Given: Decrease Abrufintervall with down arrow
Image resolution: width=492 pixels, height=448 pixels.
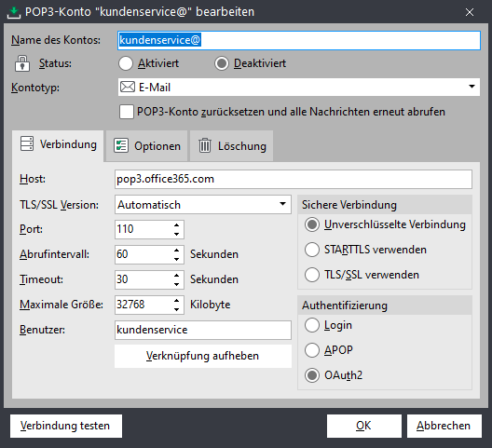Looking at the screenshot, I should 177,259.
